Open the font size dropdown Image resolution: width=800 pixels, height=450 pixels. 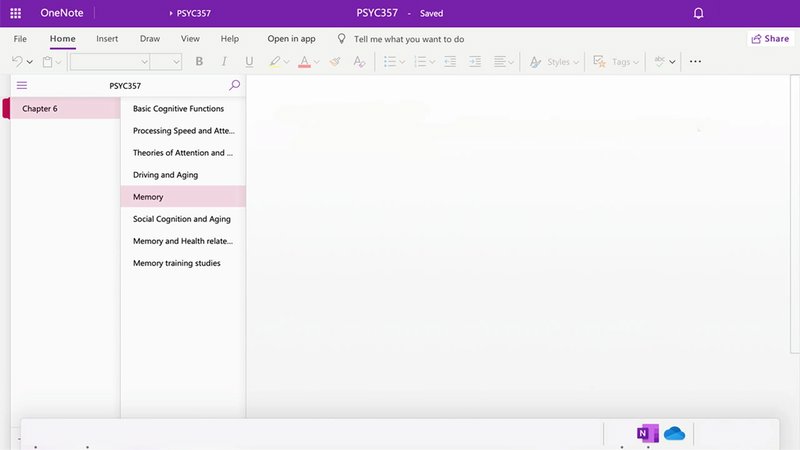tap(166, 62)
